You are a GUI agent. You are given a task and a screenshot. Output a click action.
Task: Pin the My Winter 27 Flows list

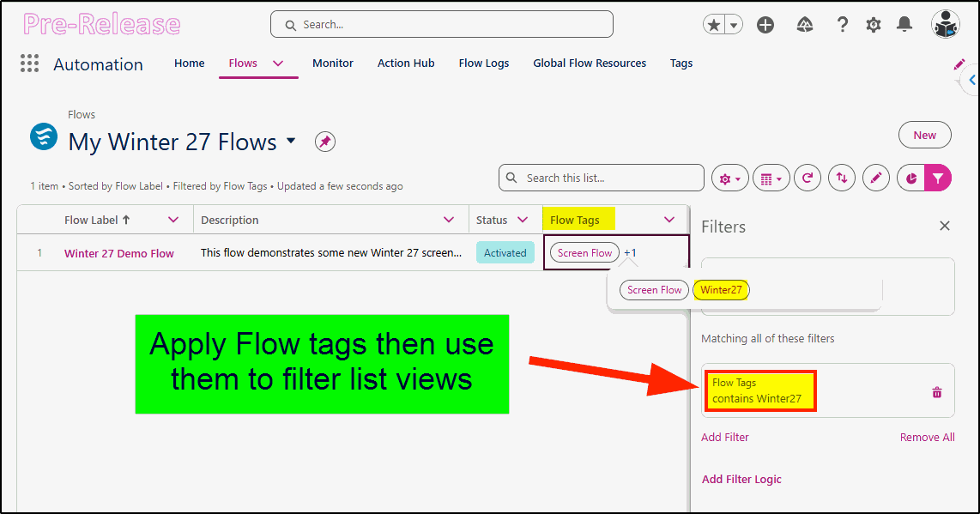point(324,142)
